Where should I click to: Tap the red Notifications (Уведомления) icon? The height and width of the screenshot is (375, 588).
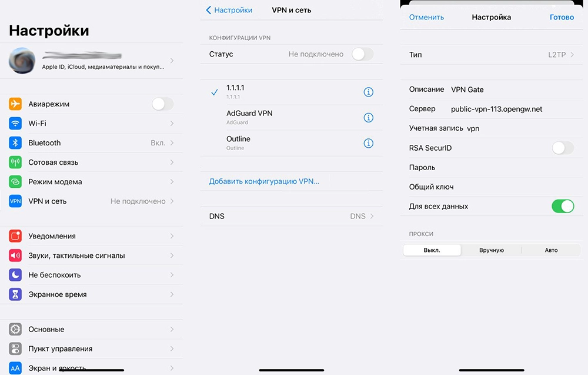[15, 236]
